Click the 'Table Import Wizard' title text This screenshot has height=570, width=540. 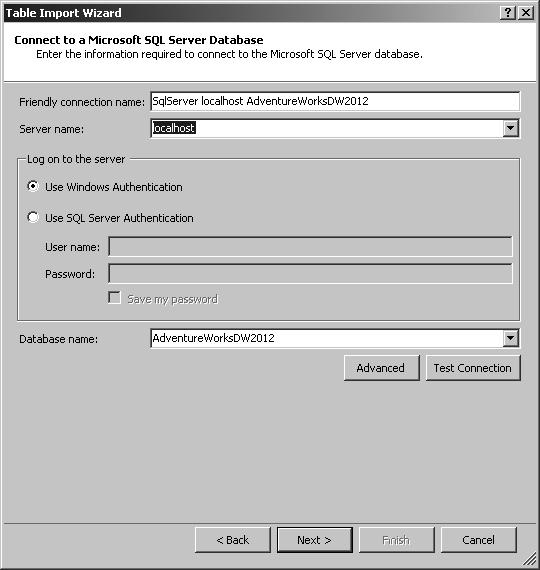point(64,13)
